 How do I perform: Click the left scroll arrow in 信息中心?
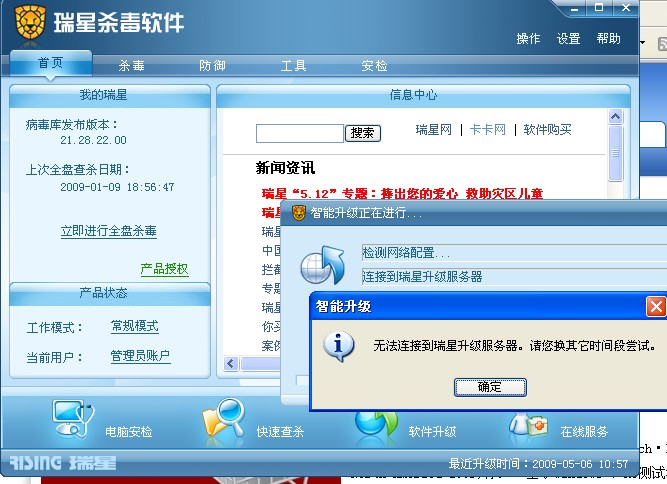click(231, 364)
